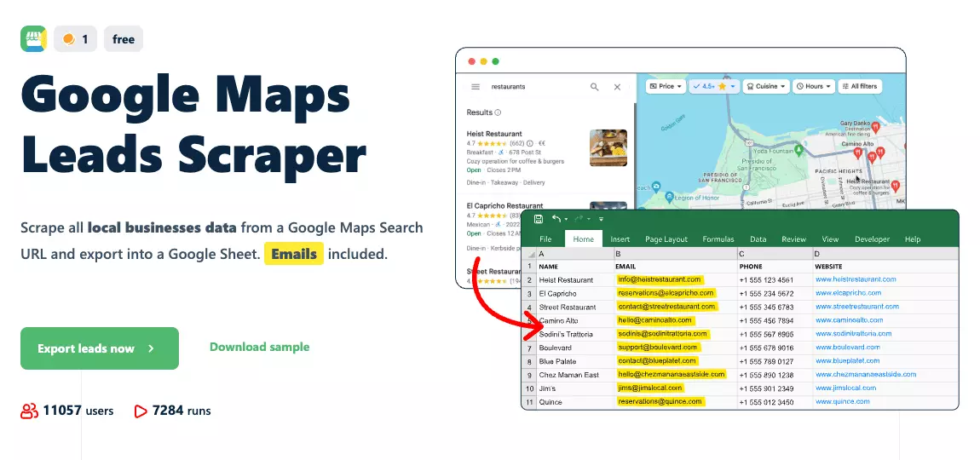Screen dimensions: 980x460
Task: Open link www.heistrestaurant.com
Action: pos(855,279)
